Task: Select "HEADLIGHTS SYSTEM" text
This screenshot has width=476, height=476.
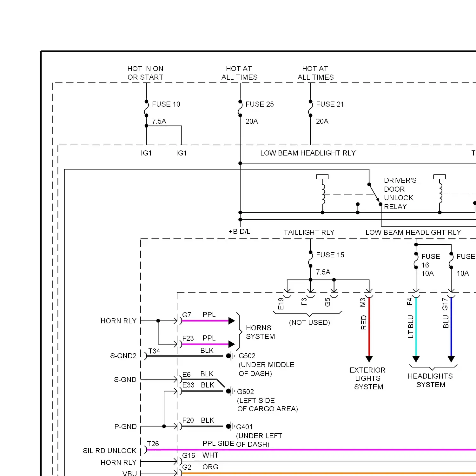Action: click(431, 380)
